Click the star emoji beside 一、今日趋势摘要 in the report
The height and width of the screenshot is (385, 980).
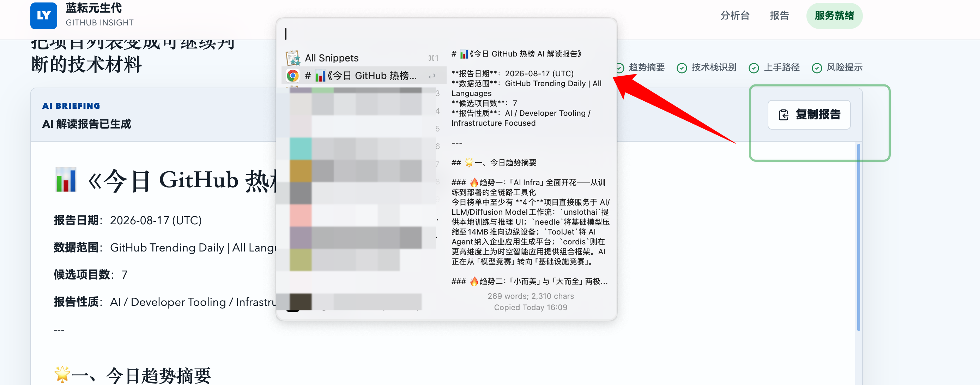click(x=62, y=374)
